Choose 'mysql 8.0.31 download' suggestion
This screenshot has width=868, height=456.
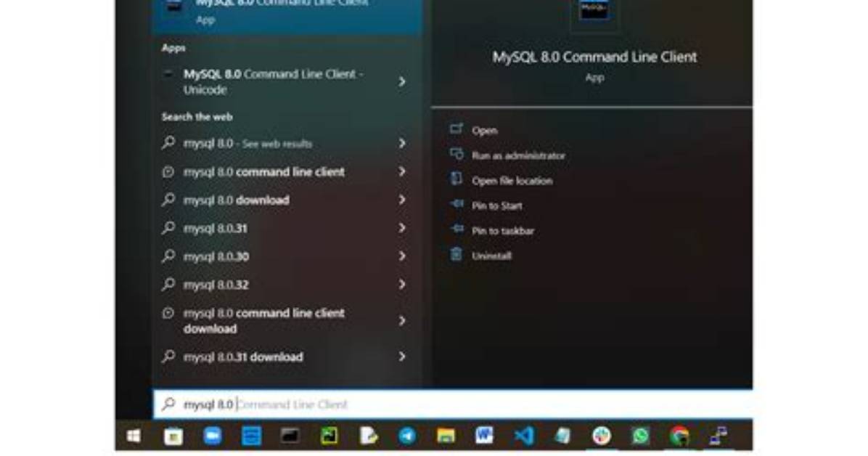[244, 357]
